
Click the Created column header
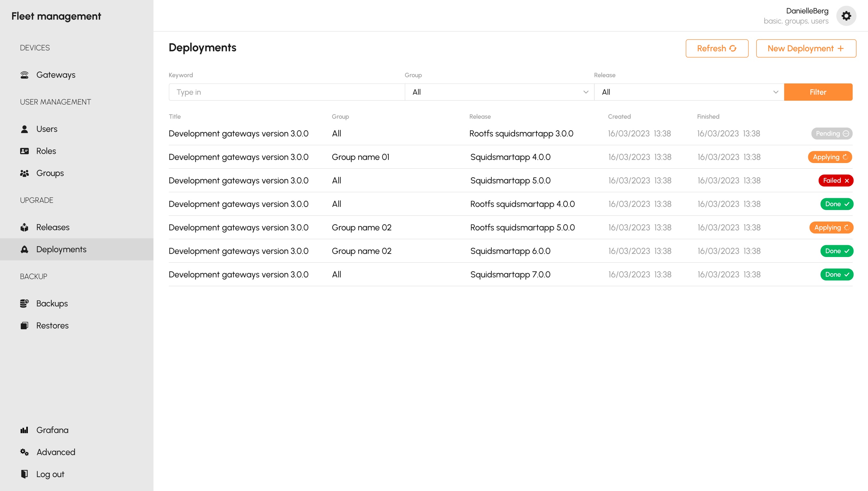[619, 117]
